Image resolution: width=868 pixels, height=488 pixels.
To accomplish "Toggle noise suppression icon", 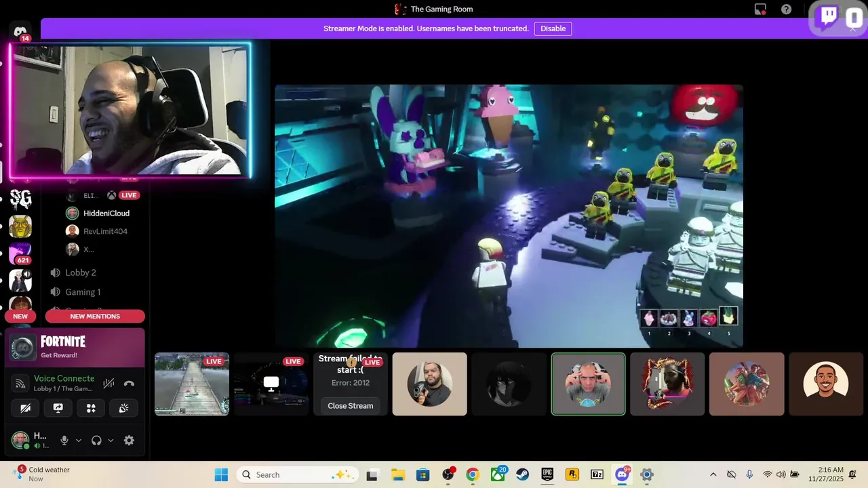I will pos(108,384).
